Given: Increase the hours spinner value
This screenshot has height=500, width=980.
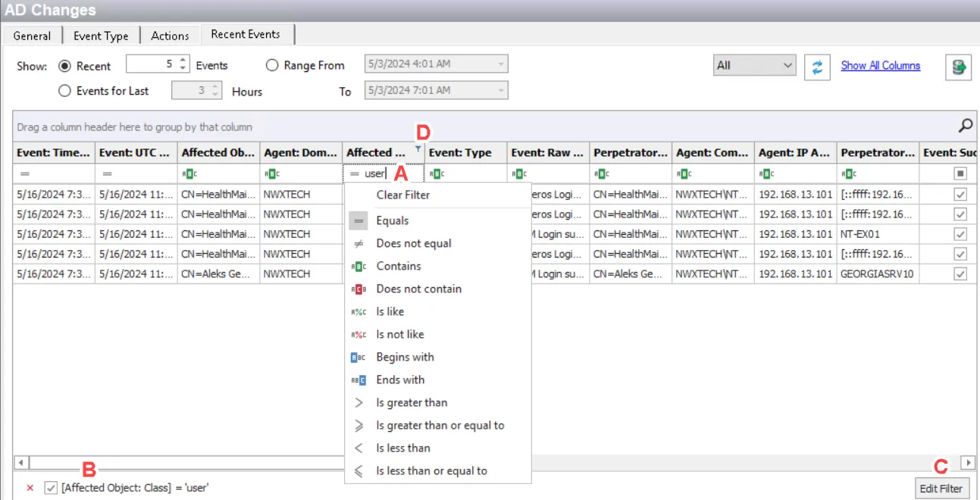Looking at the screenshot, I should click(x=215, y=86).
